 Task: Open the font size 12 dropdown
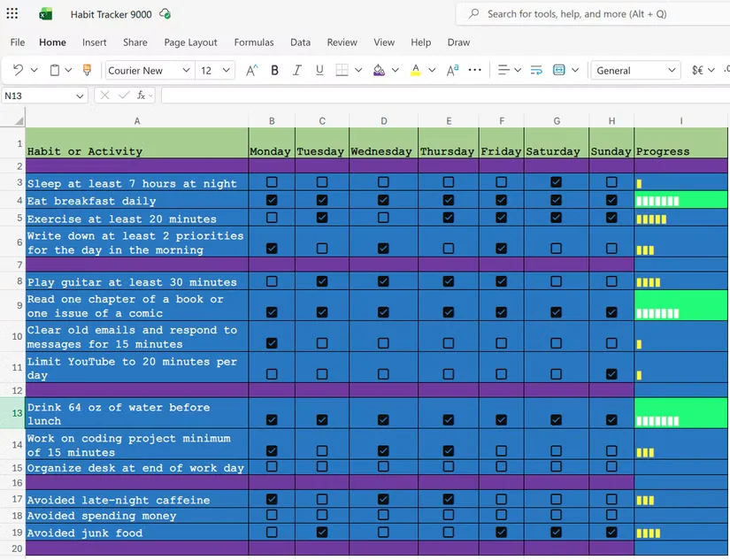tap(227, 70)
